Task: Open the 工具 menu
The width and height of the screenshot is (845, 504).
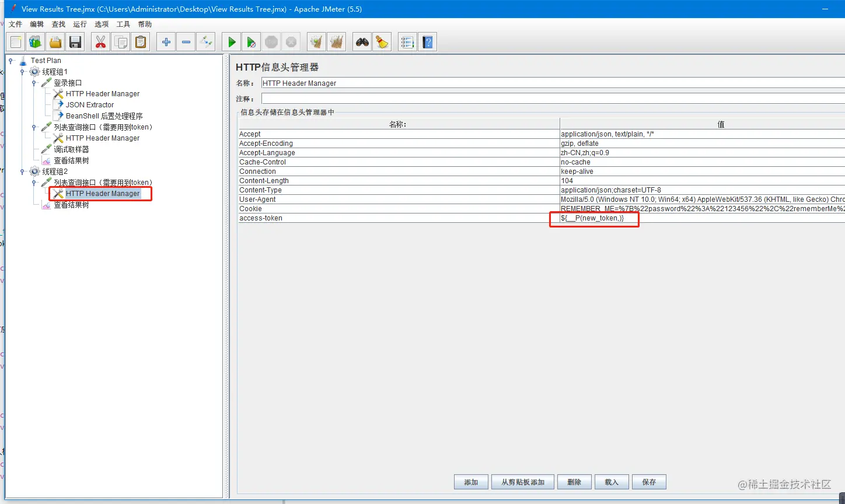Action: tap(123, 24)
